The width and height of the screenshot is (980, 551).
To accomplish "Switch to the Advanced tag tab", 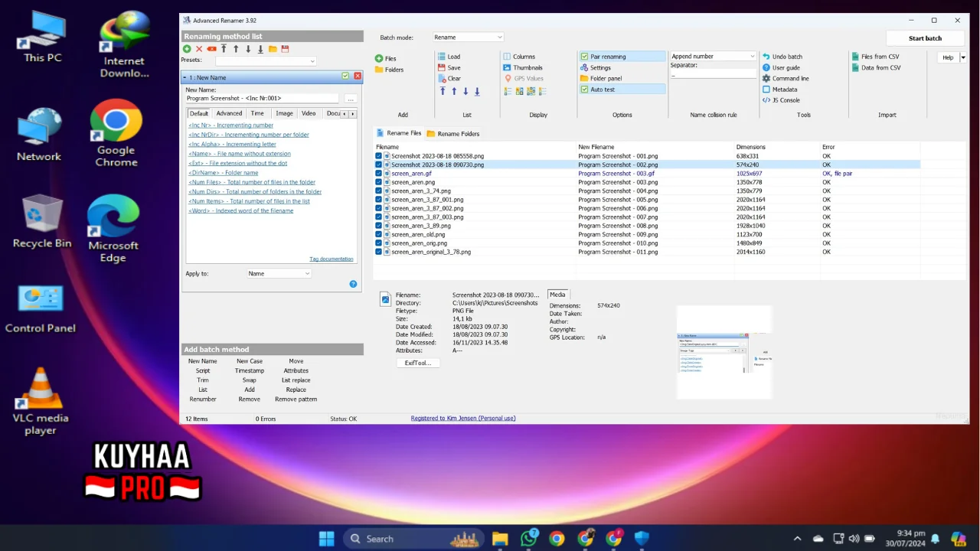I will pyautogui.click(x=229, y=113).
